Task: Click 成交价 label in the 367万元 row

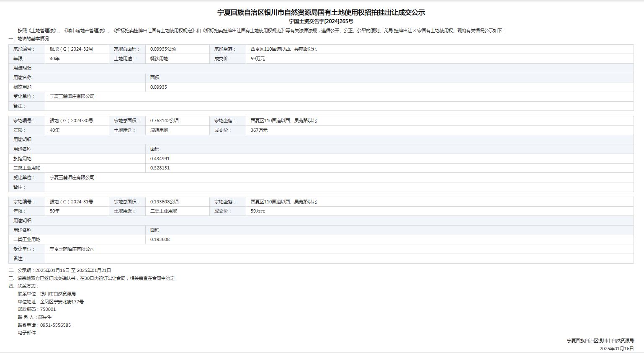Action: click(223, 130)
